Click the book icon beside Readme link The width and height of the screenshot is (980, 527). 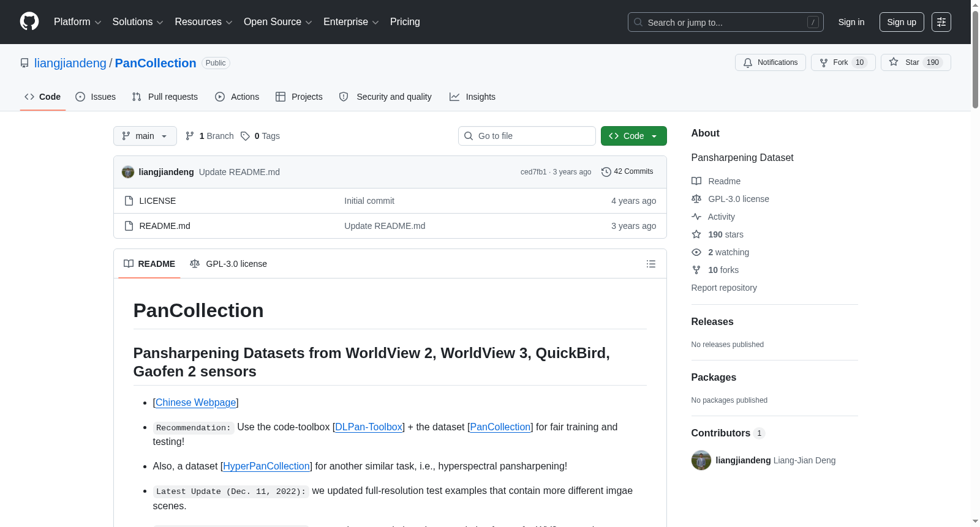point(696,181)
